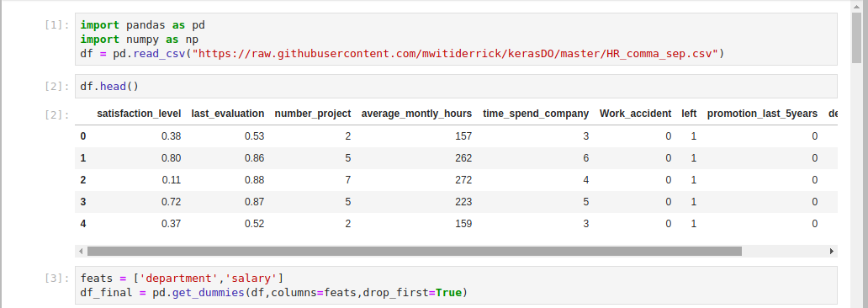Click monthly hours value 262
The image size is (868, 308).
click(463, 158)
